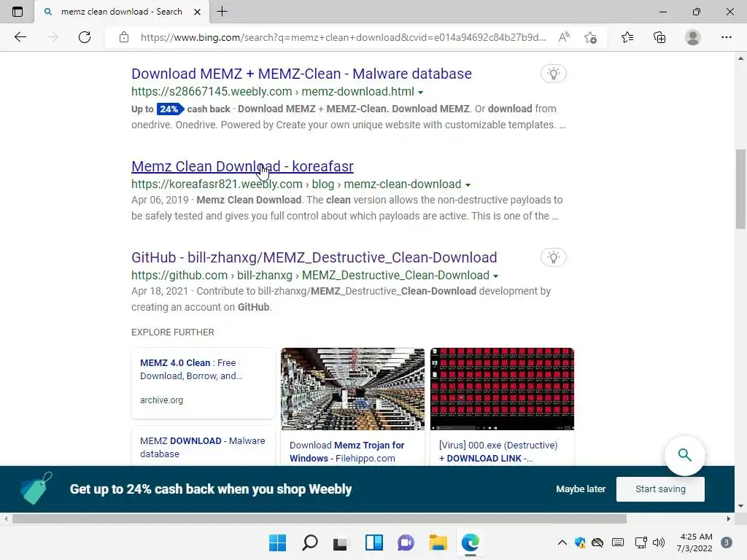This screenshot has height=560, width=747.
Task: Click the horizontal scrollbar thumb
Action: tap(320, 518)
